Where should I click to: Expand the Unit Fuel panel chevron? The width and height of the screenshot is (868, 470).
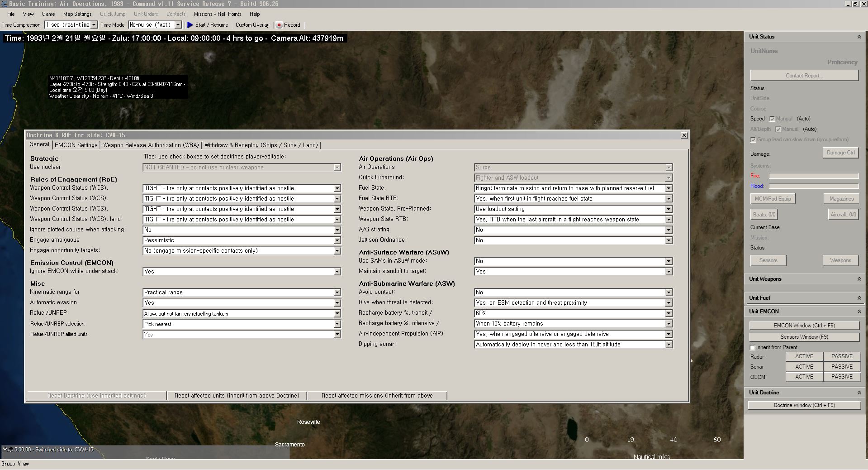(859, 298)
